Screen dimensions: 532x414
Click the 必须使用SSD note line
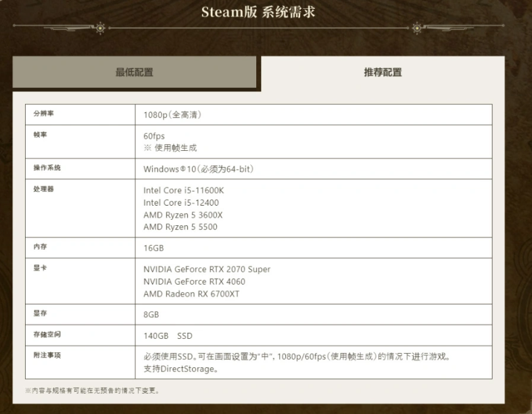coord(297,356)
